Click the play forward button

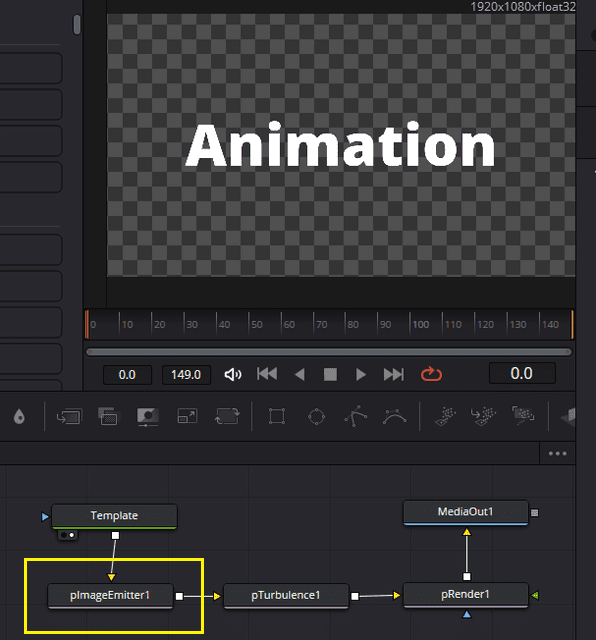[x=360, y=374]
